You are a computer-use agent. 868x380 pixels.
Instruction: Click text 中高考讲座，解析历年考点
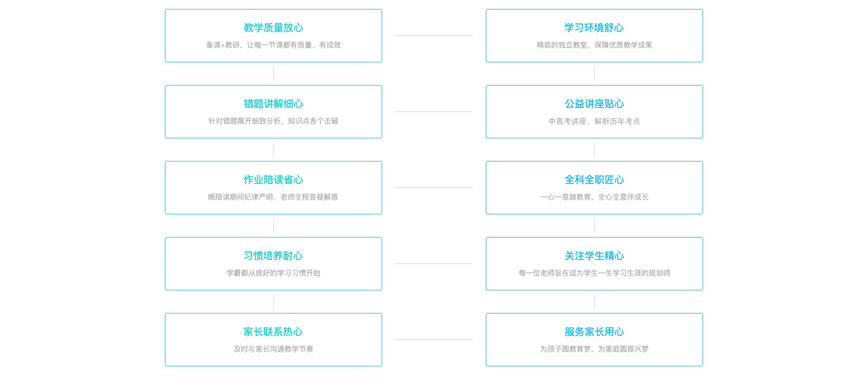(x=594, y=121)
